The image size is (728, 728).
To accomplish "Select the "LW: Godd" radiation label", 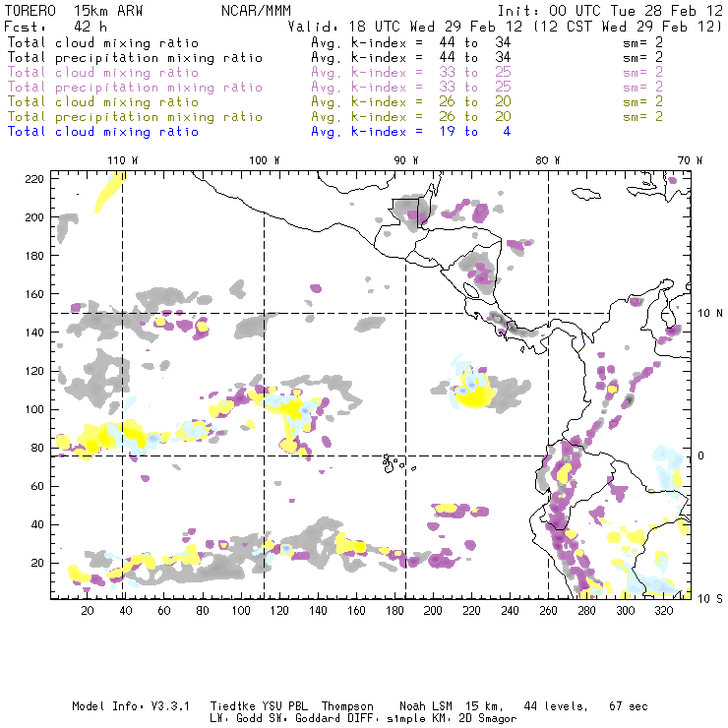I will [236, 719].
